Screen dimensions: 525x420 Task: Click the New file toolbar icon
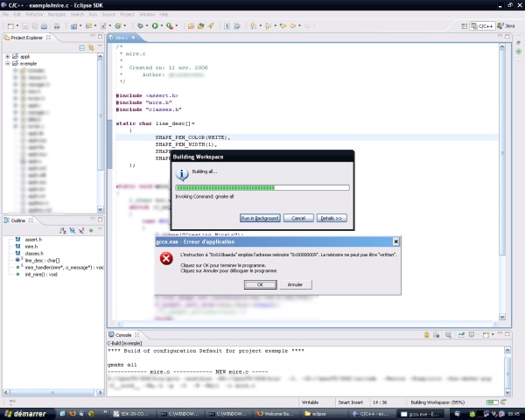10,26
